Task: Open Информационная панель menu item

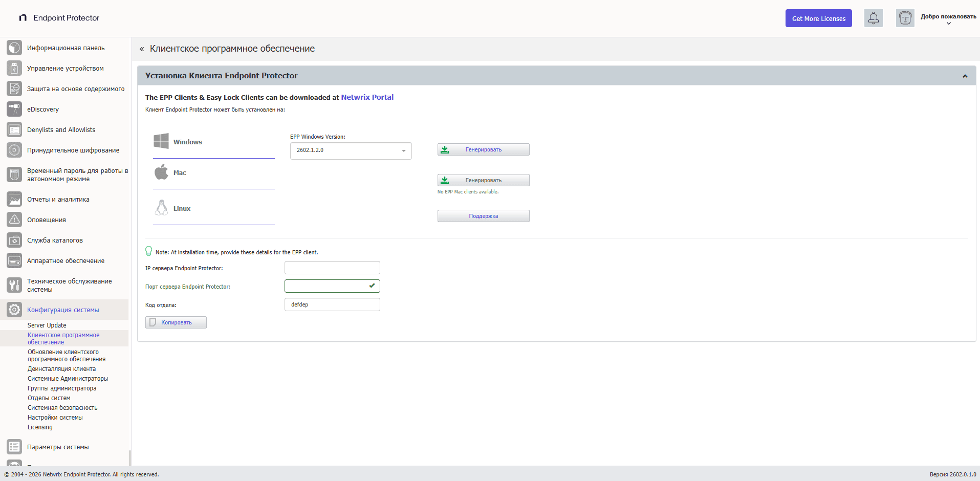Action: [x=66, y=48]
